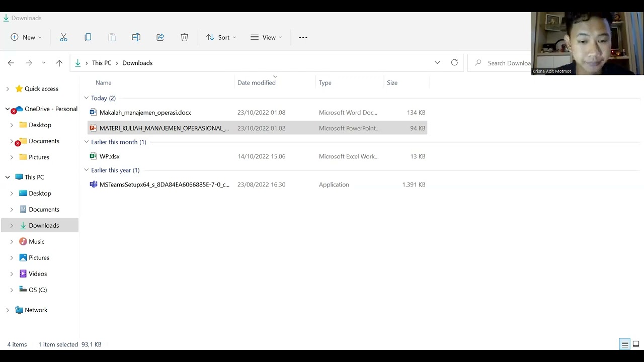Click the Delete trash icon
The height and width of the screenshot is (362, 644).
tap(185, 37)
